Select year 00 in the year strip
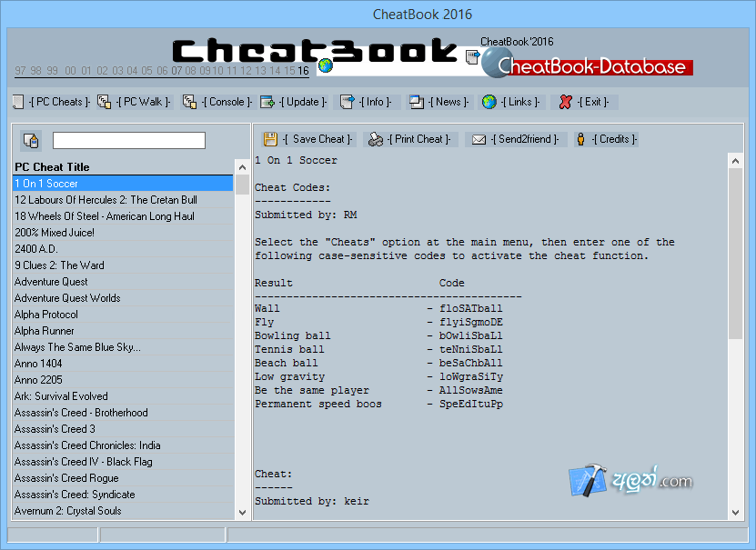This screenshot has width=756, height=550. 70,71
